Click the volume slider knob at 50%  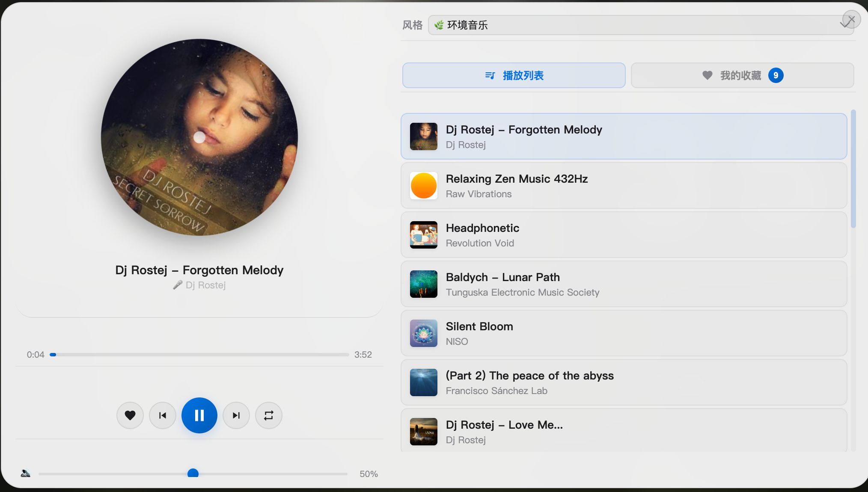(x=193, y=474)
